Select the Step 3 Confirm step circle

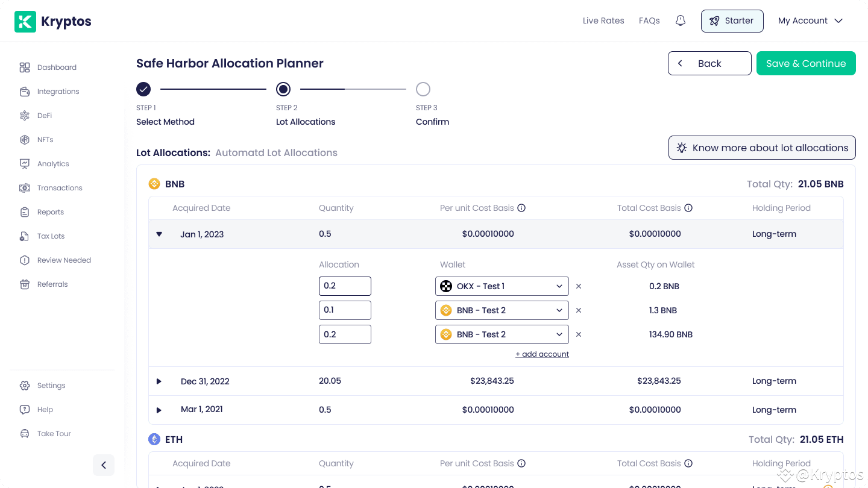click(x=423, y=89)
